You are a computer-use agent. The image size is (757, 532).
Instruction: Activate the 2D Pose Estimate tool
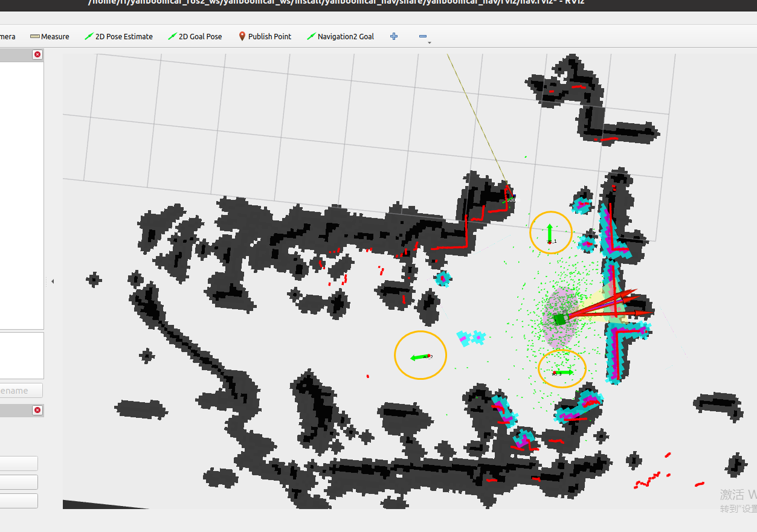(118, 37)
